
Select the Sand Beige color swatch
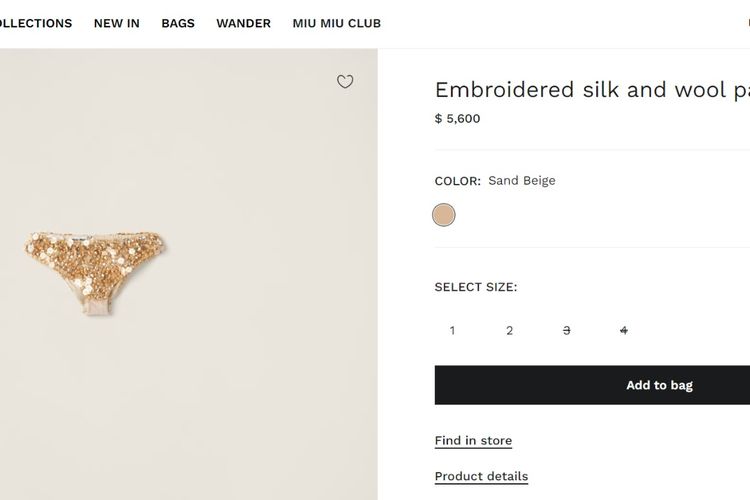click(x=444, y=215)
